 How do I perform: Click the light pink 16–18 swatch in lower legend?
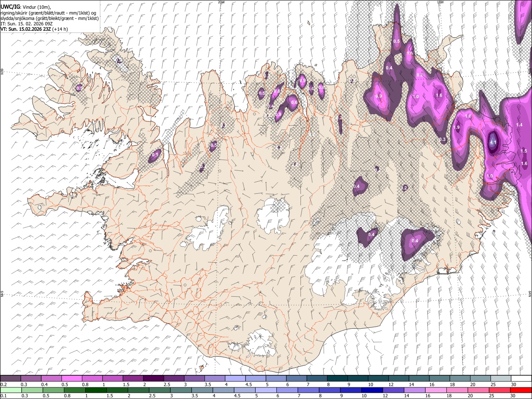(436, 390)
